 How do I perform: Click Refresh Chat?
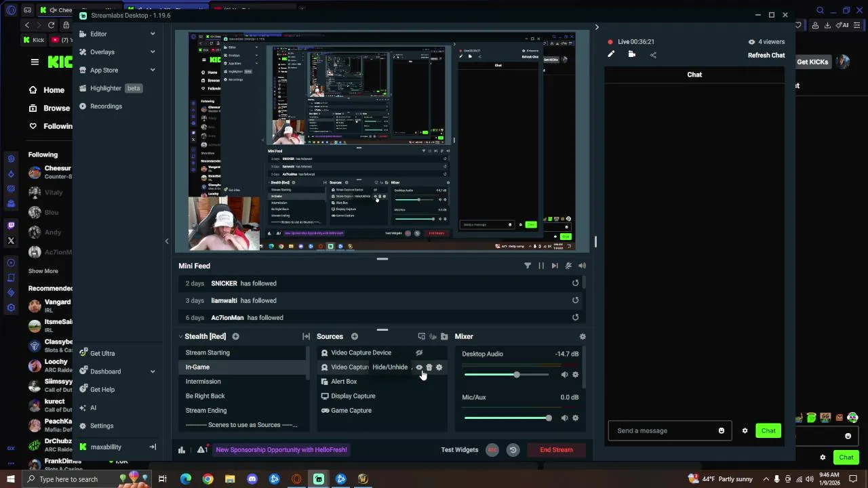pyautogui.click(x=766, y=56)
